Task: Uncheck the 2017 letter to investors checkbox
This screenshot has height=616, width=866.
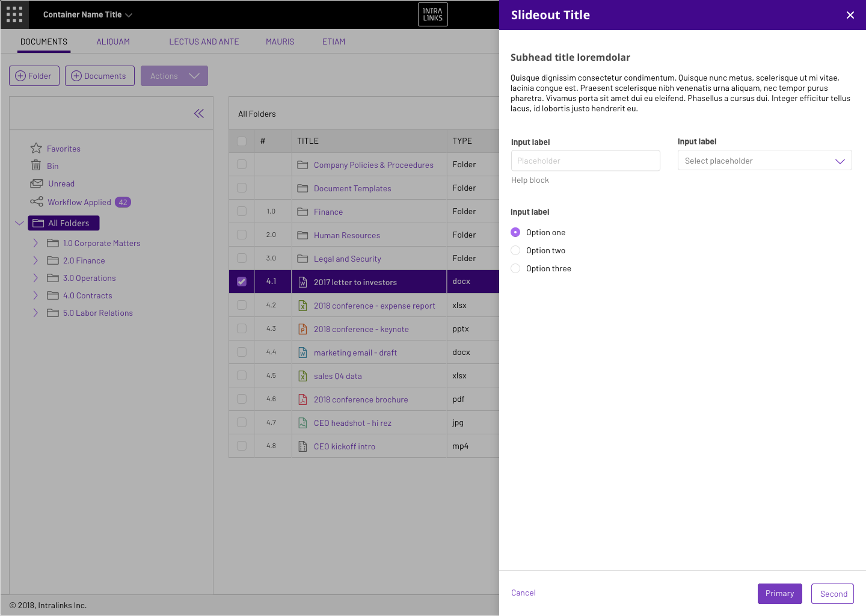Action: tap(242, 282)
